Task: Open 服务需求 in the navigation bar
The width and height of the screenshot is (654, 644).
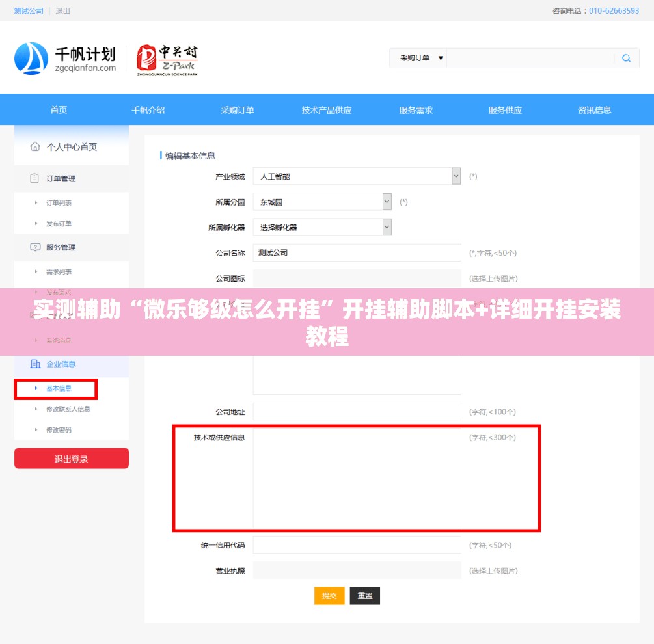Action: [416, 110]
